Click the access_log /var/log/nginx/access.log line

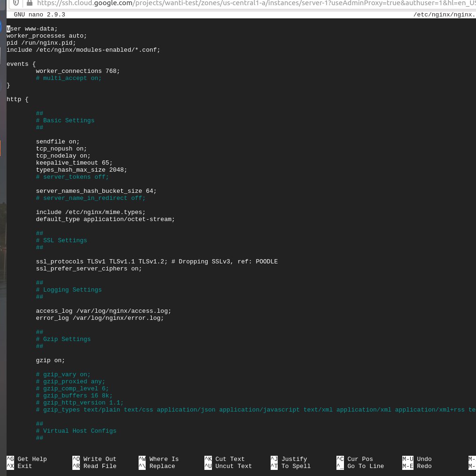pyautogui.click(x=103, y=311)
